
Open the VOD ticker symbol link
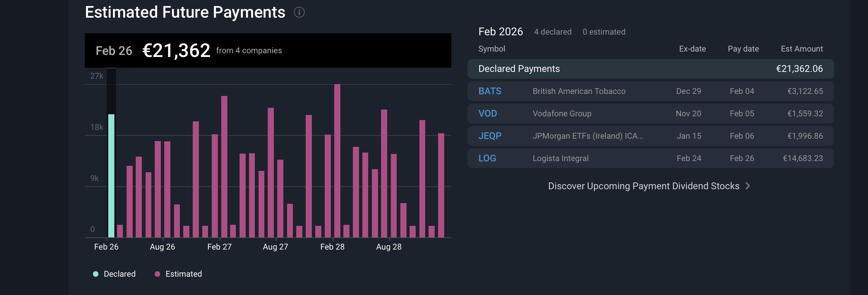coord(487,114)
